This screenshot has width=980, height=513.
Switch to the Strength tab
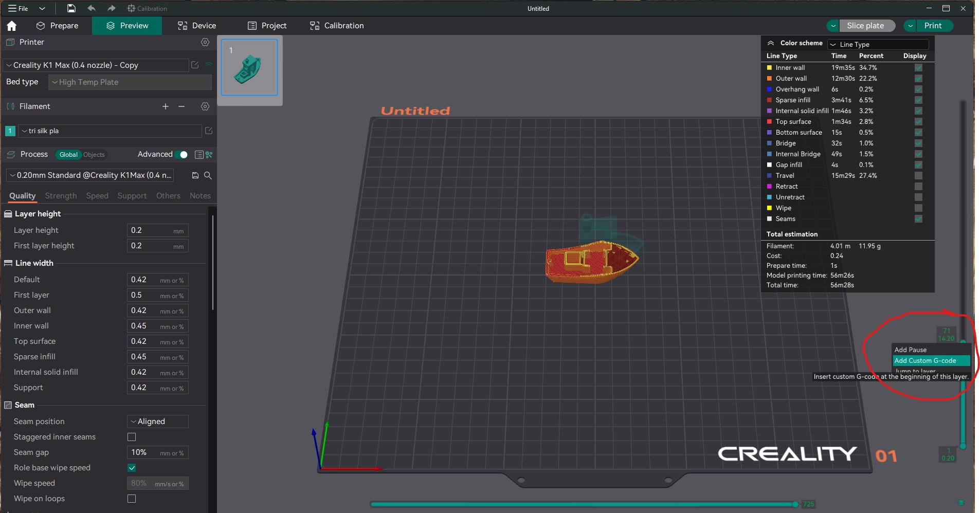coord(61,196)
